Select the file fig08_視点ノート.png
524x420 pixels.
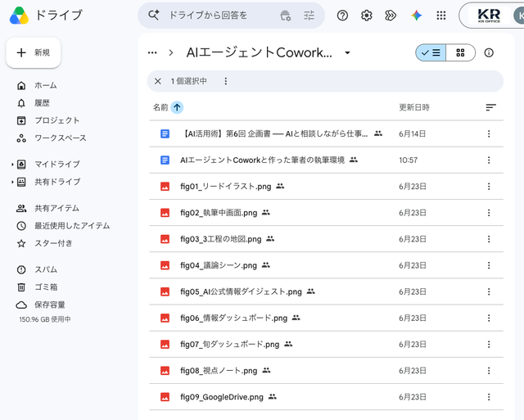[326, 371]
